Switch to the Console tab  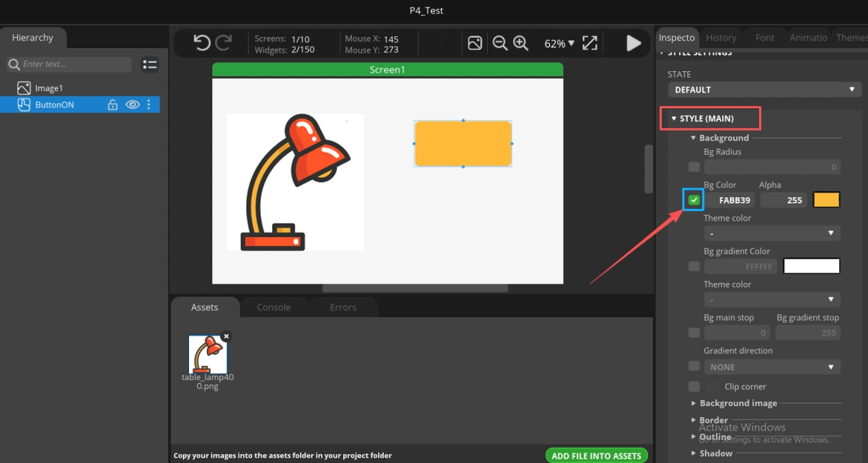pyautogui.click(x=274, y=307)
